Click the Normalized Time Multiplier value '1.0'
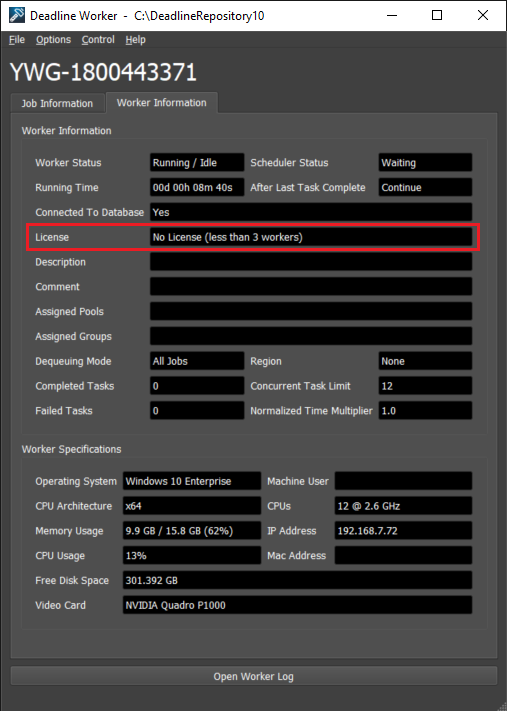Image resolution: width=507 pixels, height=711 pixels. tap(425, 411)
